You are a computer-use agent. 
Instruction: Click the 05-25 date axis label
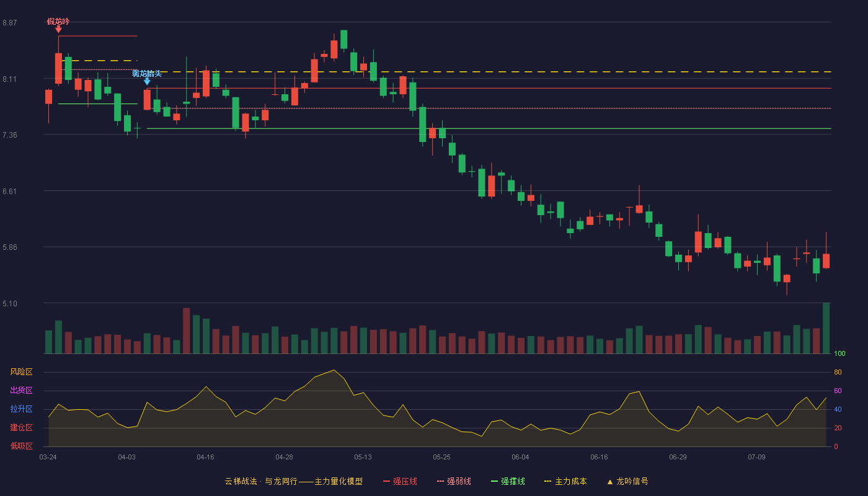441,457
